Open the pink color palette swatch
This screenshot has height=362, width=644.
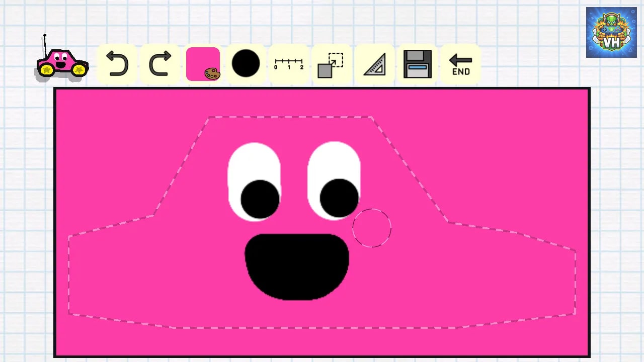point(203,64)
